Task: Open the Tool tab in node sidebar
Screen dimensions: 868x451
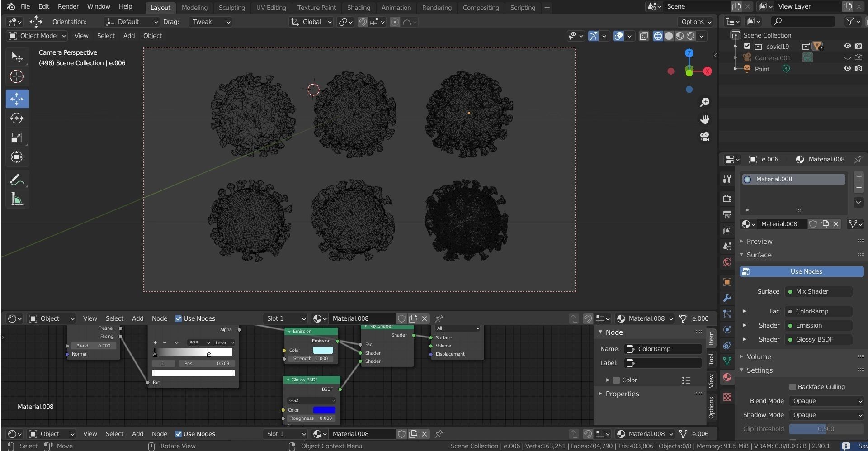Action: pos(711,360)
